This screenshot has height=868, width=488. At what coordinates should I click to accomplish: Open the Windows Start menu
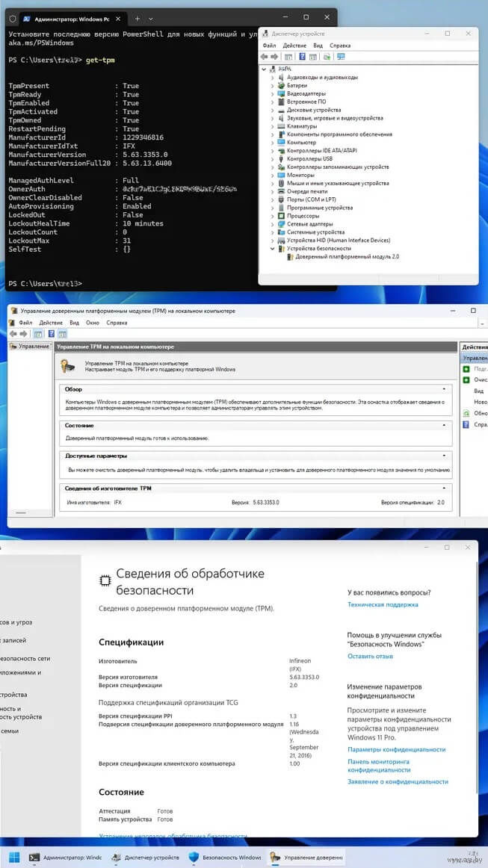click(x=13, y=857)
